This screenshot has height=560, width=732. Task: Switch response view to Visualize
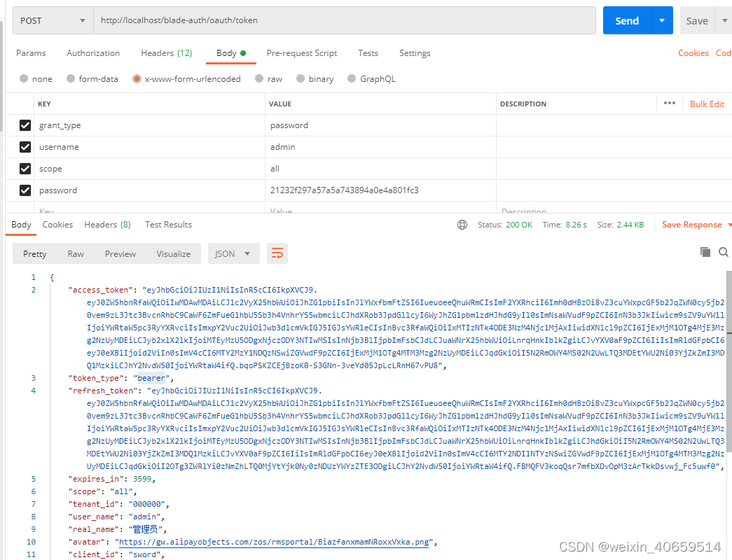pos(173,254)
